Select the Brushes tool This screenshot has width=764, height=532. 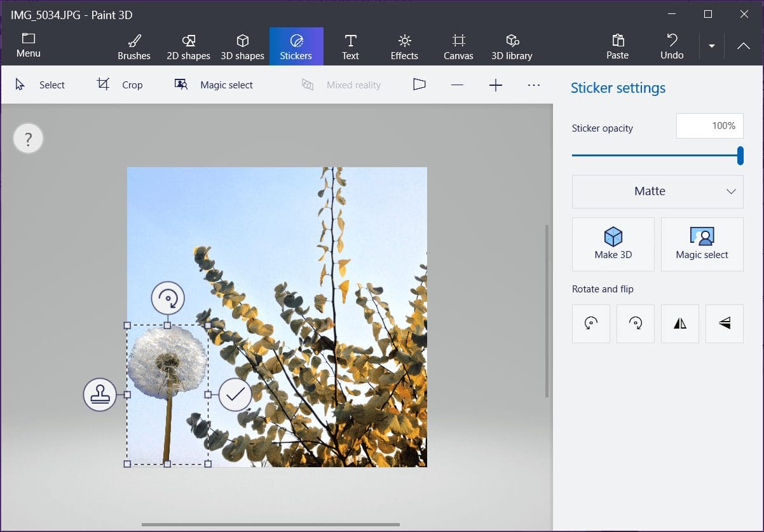tap(134, 47)
